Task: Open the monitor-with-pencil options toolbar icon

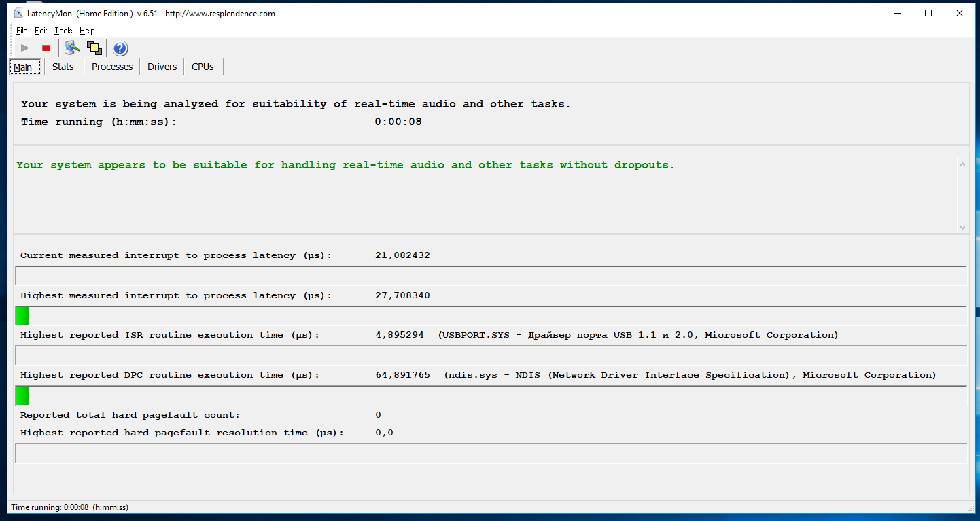Action: 73,48
